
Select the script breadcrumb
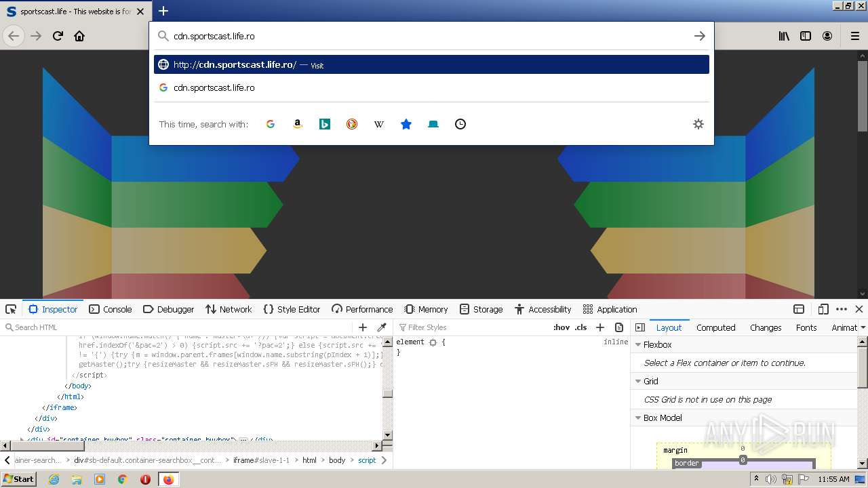(367, 460)
